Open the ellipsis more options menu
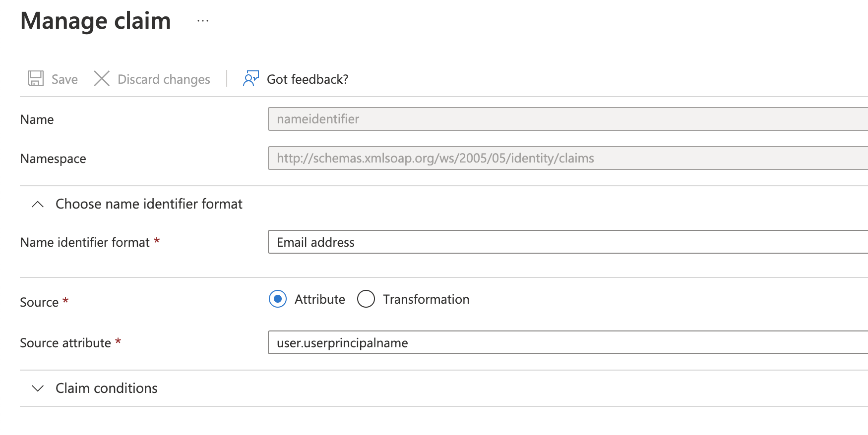 tap(202, 21)
